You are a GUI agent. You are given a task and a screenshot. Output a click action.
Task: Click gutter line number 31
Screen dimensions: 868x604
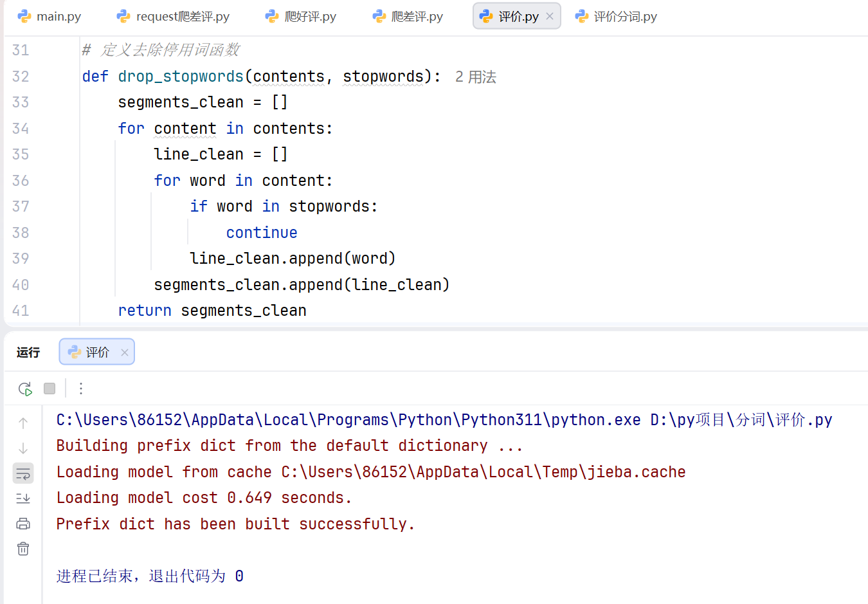(21, 50)
